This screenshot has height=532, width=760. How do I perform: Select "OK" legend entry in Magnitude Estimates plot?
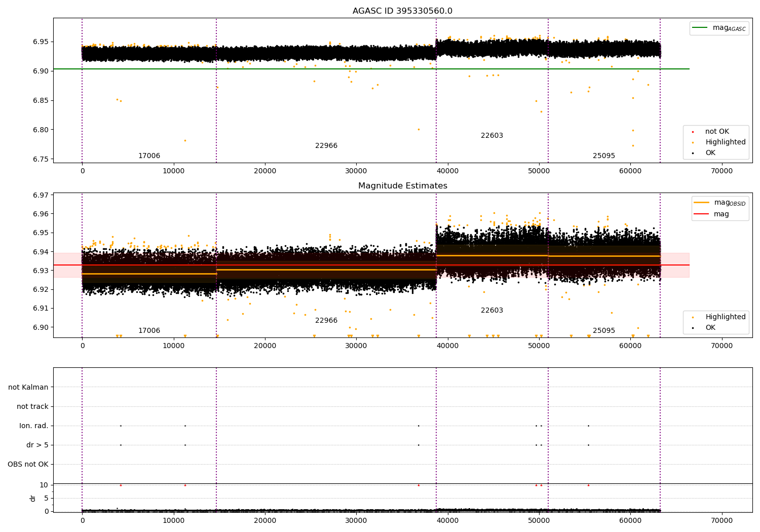(710, 328)
